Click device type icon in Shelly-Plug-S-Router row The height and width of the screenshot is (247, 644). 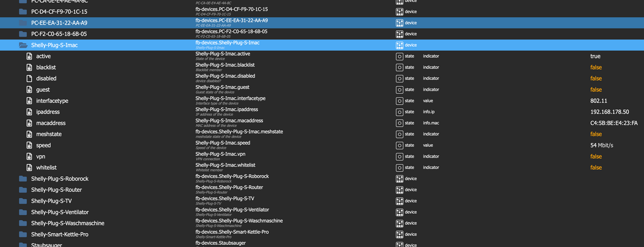coord(399,190)
